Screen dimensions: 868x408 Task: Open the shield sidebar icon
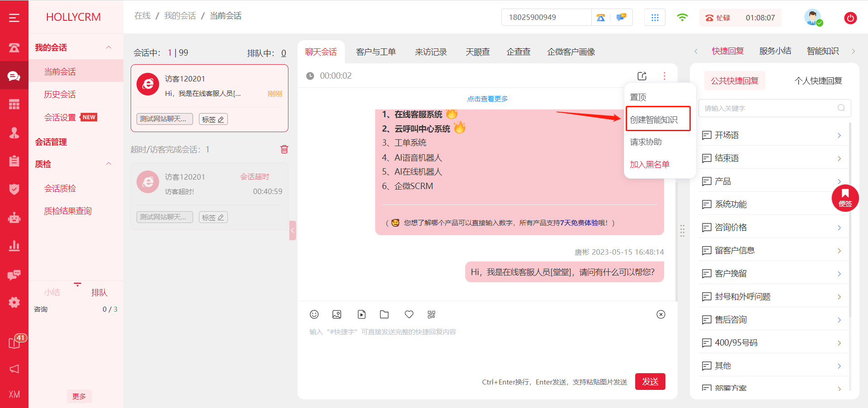coord(14,189)
